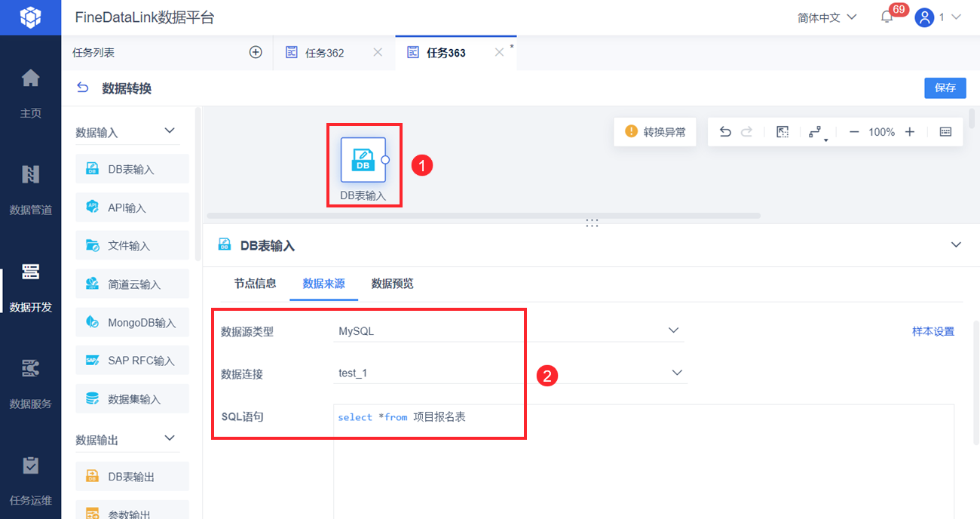The image size is (980, 519).
Task: Select 文件输入 in the operator list
Action: 132,245
